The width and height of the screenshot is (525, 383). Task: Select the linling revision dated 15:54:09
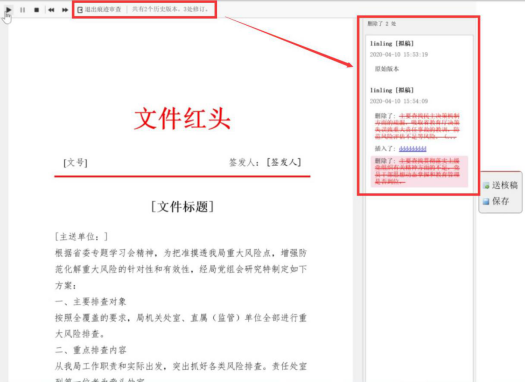pyautogui.click(x=399, y=95)
